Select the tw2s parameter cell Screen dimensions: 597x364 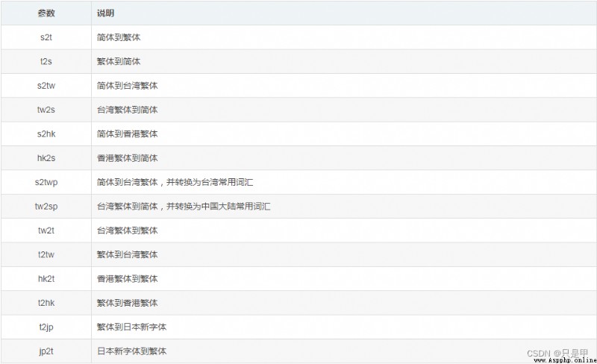[46, 110]
